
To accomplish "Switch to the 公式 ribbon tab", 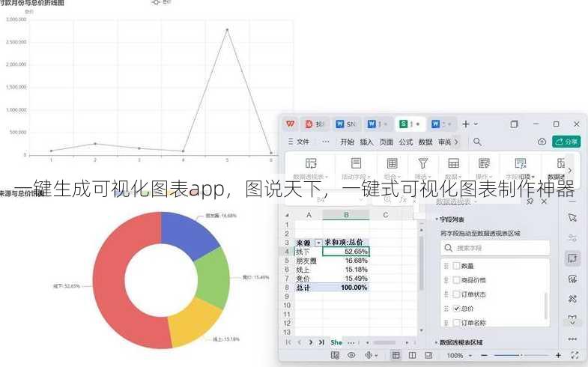I will [x=406, y=142].
